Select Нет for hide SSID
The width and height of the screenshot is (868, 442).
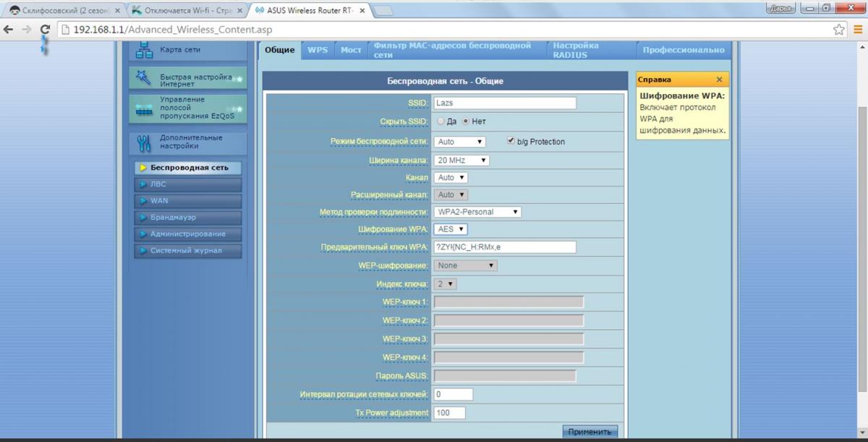tap(466, 122)
